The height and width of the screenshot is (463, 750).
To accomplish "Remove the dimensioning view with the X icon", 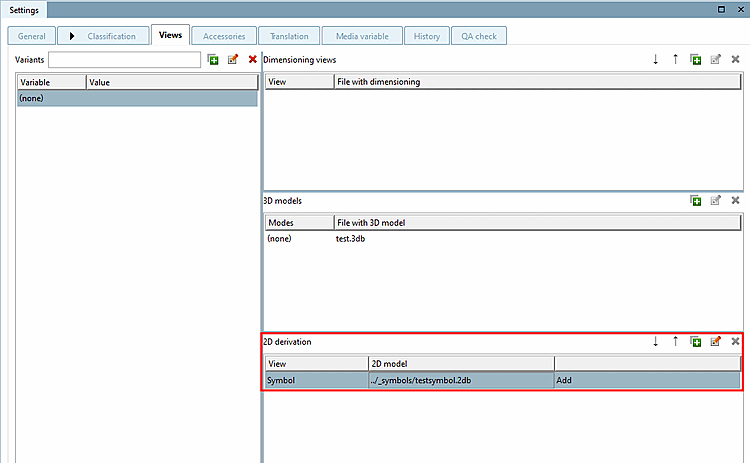I will click(736, 59).
